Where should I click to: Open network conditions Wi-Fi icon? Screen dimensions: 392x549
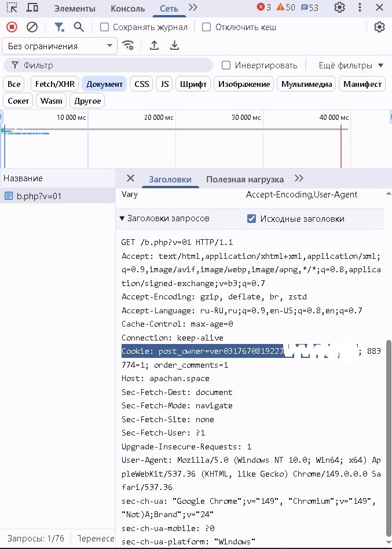(128, 46)
